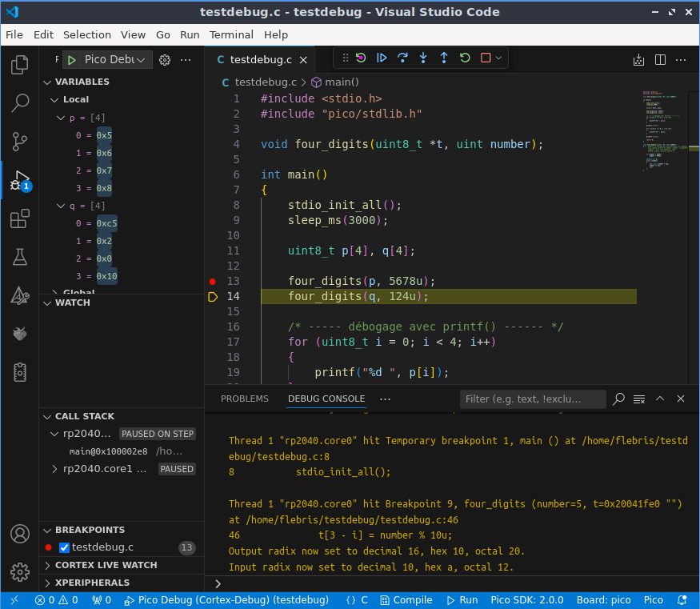Open dropdown next to Stop button
700x609 pixels.
pos(498,58)
